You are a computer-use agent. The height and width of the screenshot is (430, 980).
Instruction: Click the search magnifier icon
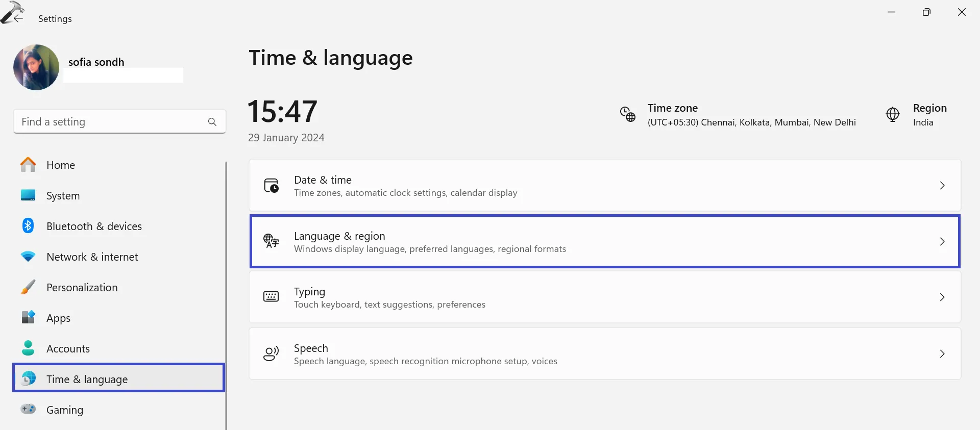[212, 122]
